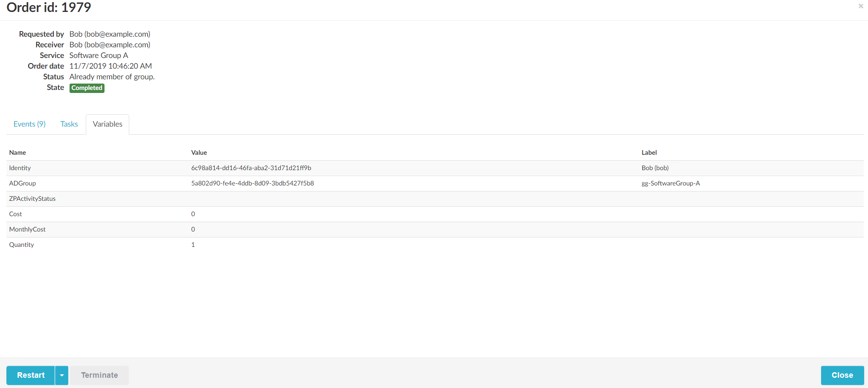Close the dialog with the X icon
Viewport: 868px width, 388px height.
tap(860, 6)
